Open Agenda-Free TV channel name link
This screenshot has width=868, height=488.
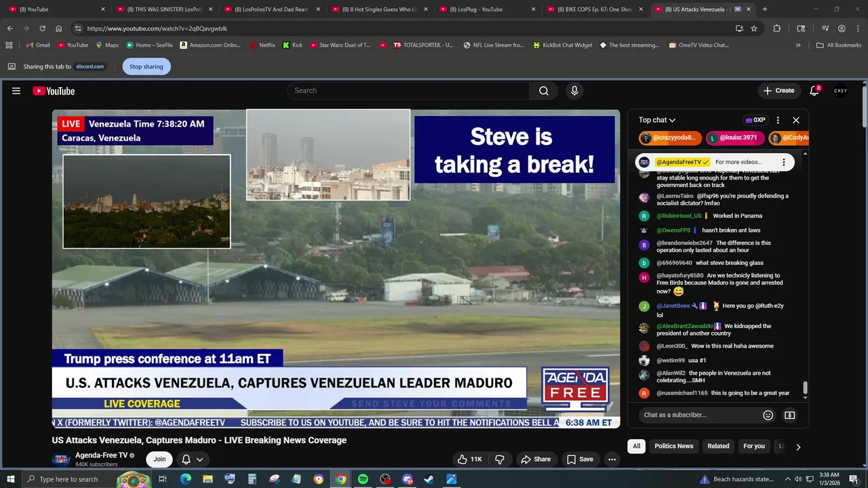point(101,455)
